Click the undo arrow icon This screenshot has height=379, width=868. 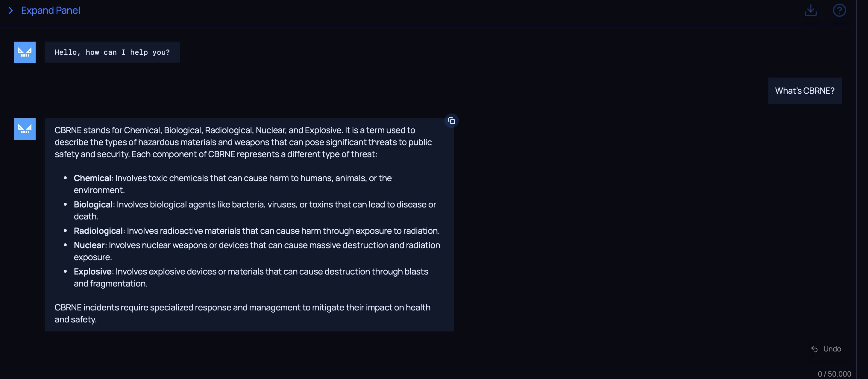[814, 349]
